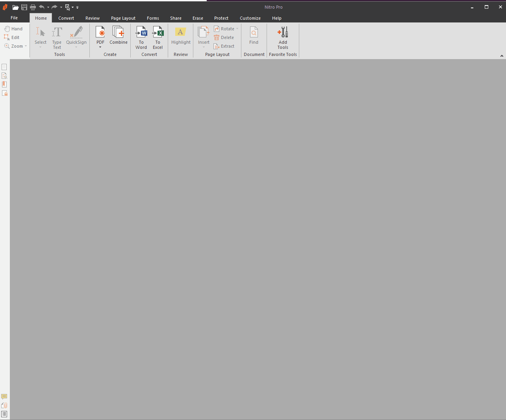Convert the document To Excel
Viewport: 506px width, 420px height.
click(158, 37)
